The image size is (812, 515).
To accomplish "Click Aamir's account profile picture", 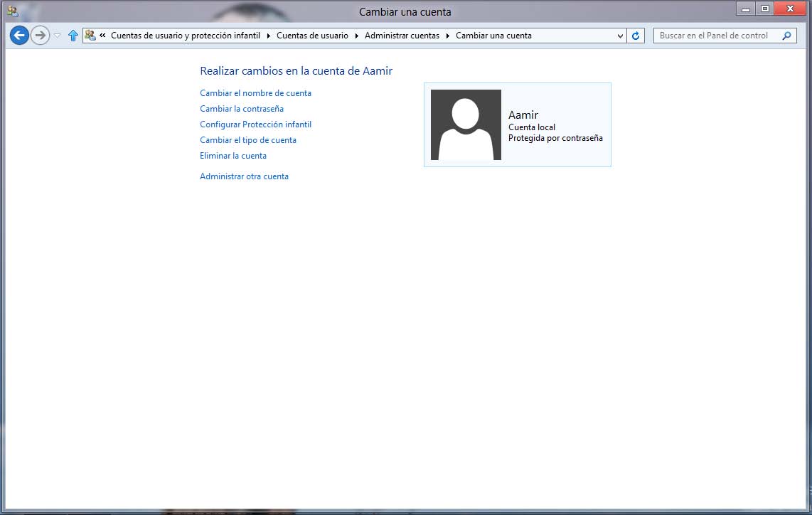I will 466,124.
